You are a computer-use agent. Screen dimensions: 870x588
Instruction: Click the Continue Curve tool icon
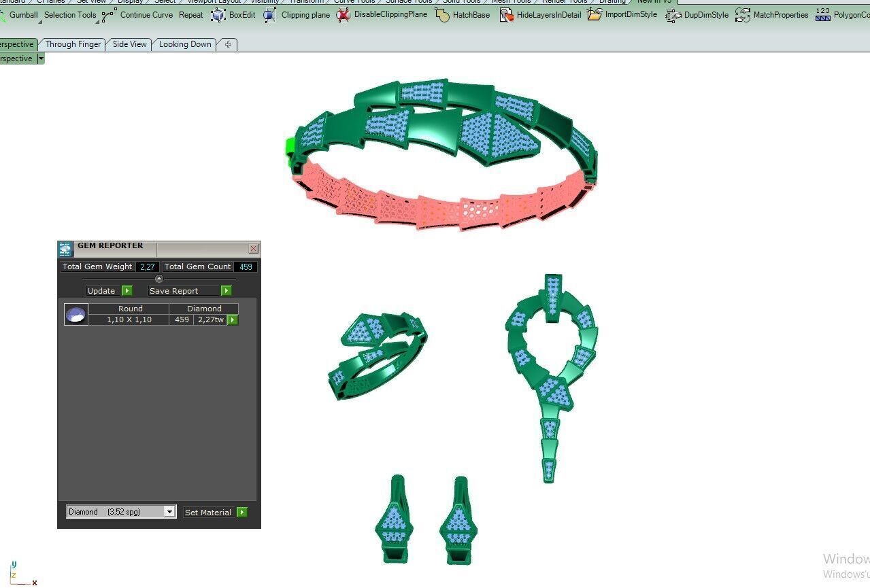(109, 15)
